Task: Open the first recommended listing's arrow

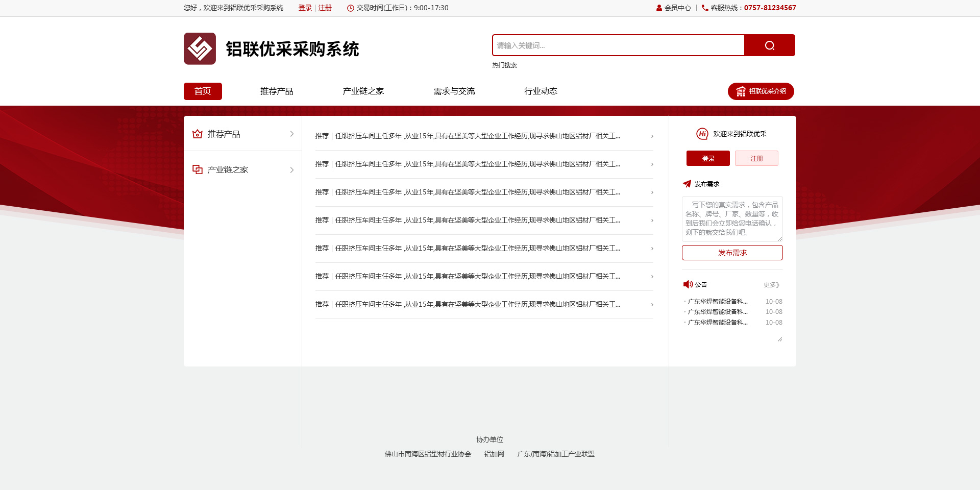Action: (652, 136)
